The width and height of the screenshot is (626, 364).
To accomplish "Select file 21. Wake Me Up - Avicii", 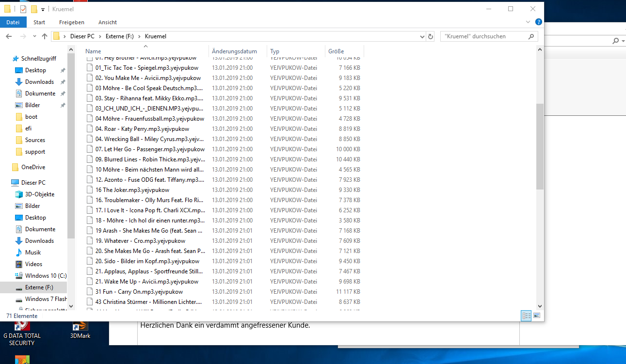I will click(147, 282).
